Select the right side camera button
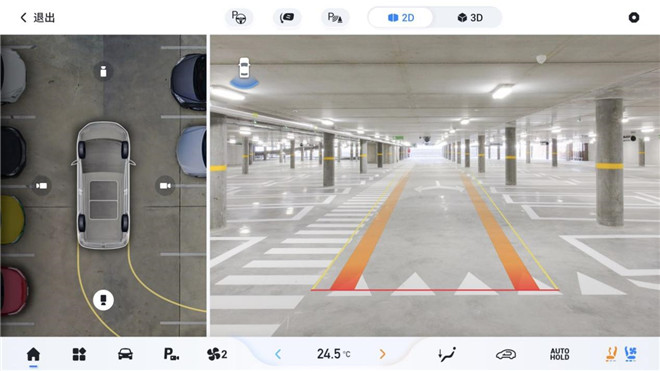 coord(165,186)
